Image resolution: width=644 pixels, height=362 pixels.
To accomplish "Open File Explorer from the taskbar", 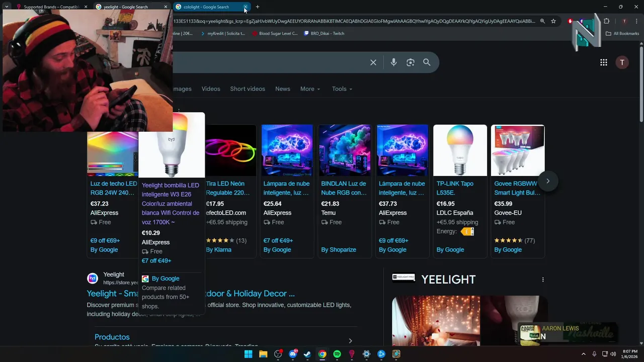I will [263, 354].
